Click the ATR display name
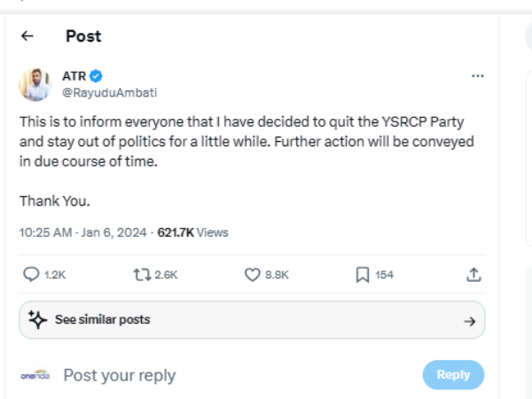Viewport: 532px width, 399px height. (74, 76)
